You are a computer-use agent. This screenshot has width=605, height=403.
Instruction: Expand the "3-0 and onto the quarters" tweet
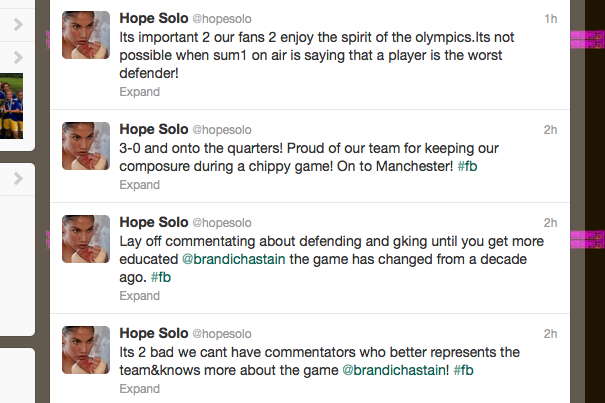point(139,185)
